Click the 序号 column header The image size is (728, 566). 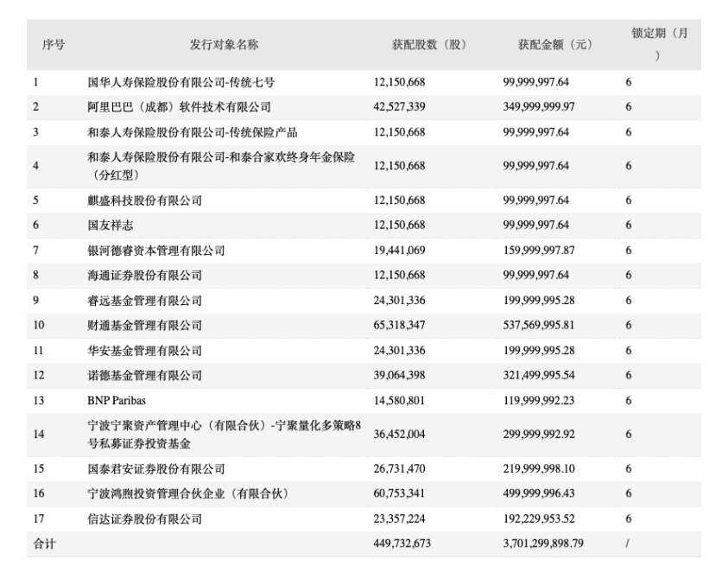pos(54,45)
